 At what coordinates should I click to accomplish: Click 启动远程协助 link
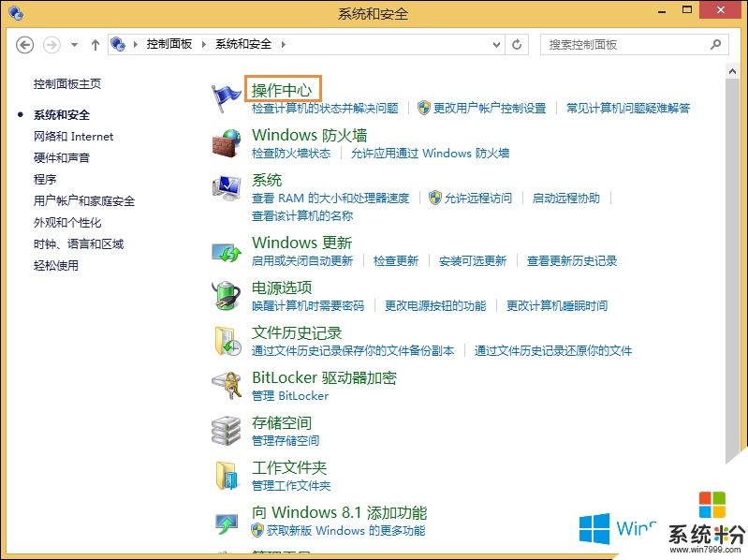[x=566, y=198]
